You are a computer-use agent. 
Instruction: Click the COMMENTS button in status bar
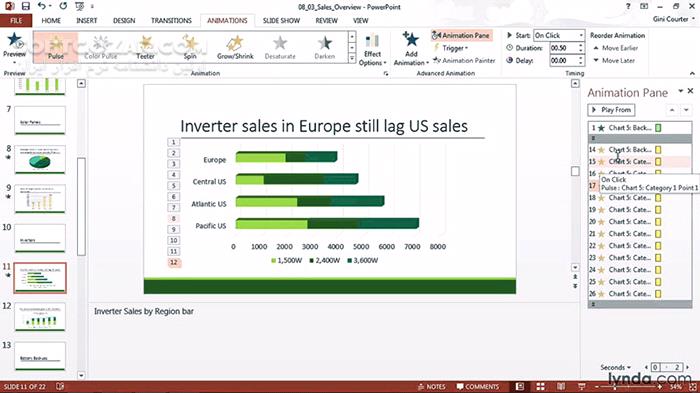[478, 387]
